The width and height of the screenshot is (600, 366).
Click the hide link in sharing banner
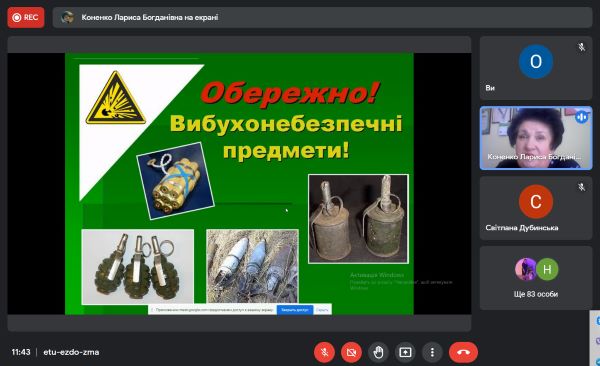click(322, 310)
